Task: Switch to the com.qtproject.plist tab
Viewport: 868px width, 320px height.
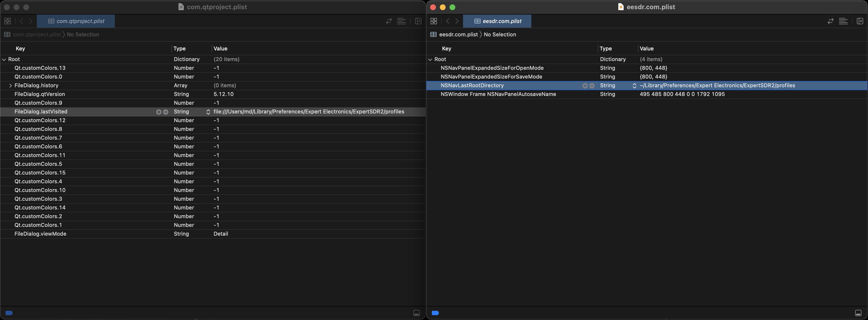Action: click(x=76, y=21)
